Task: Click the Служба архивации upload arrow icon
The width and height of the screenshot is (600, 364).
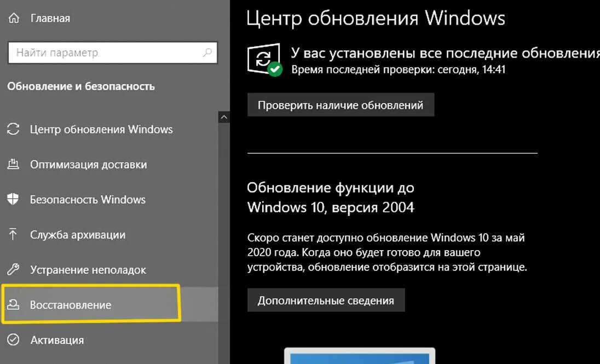Action: pyautogui.click(x=13, y=234)
